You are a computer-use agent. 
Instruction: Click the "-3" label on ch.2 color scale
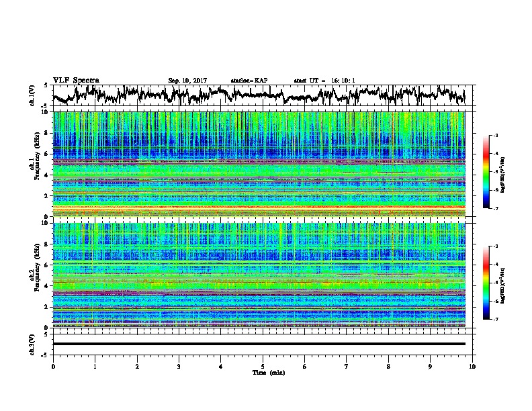[x=495, y=246]
